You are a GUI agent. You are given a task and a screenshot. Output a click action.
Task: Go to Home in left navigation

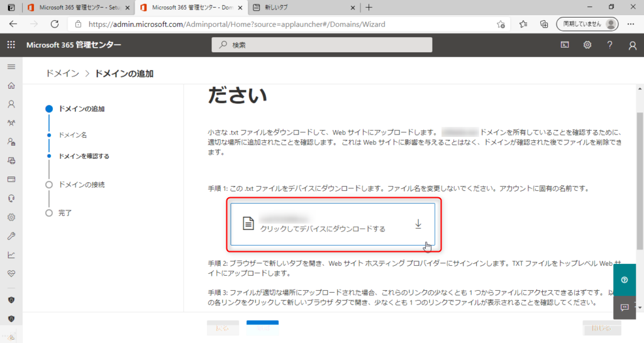click(11, 85)
